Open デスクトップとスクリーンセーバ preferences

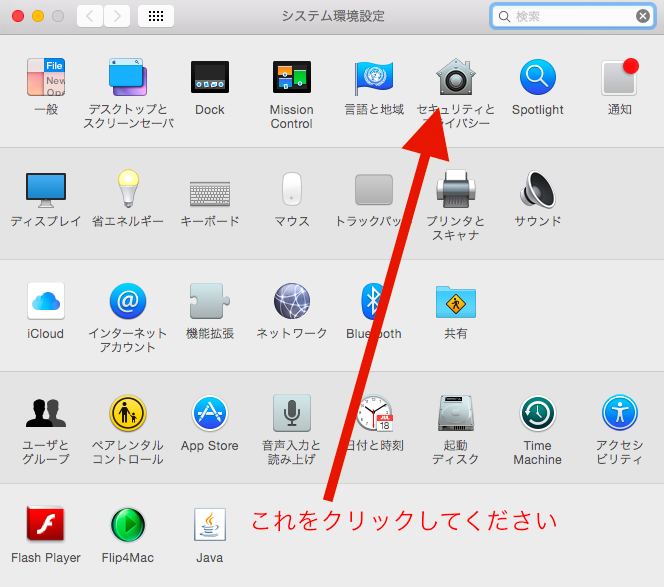pyautogui.click(x=128, y=77)
